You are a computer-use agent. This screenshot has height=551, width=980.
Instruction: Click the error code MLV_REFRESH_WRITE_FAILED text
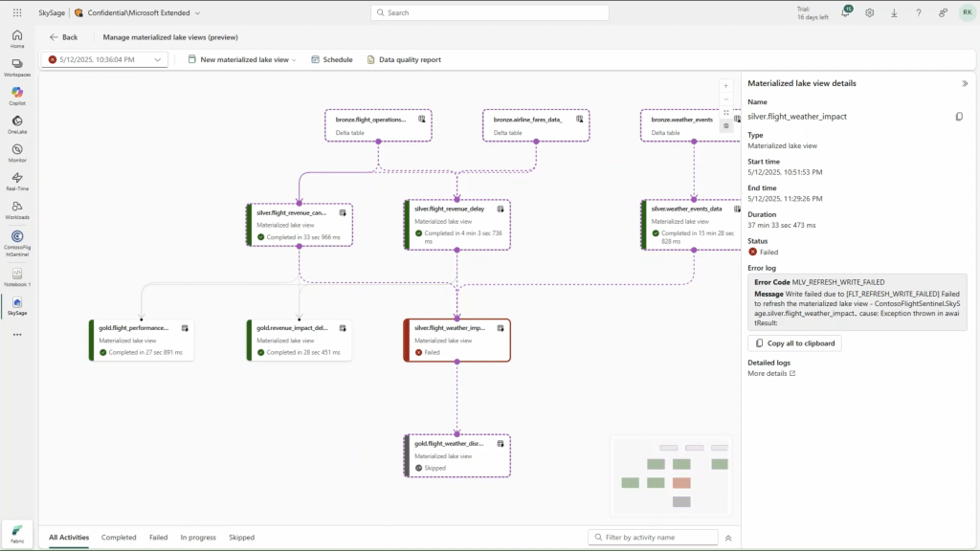tap(838, 282)
